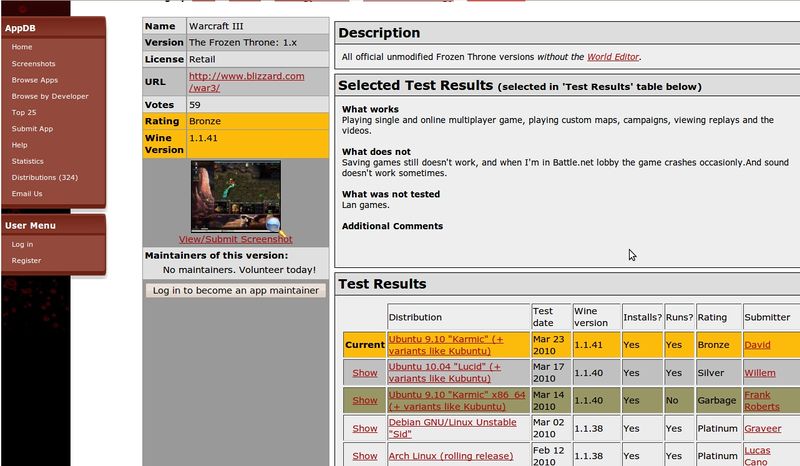Open the Home link in AppDB menu
Viewport: 800px width, 466px height.
22,47
